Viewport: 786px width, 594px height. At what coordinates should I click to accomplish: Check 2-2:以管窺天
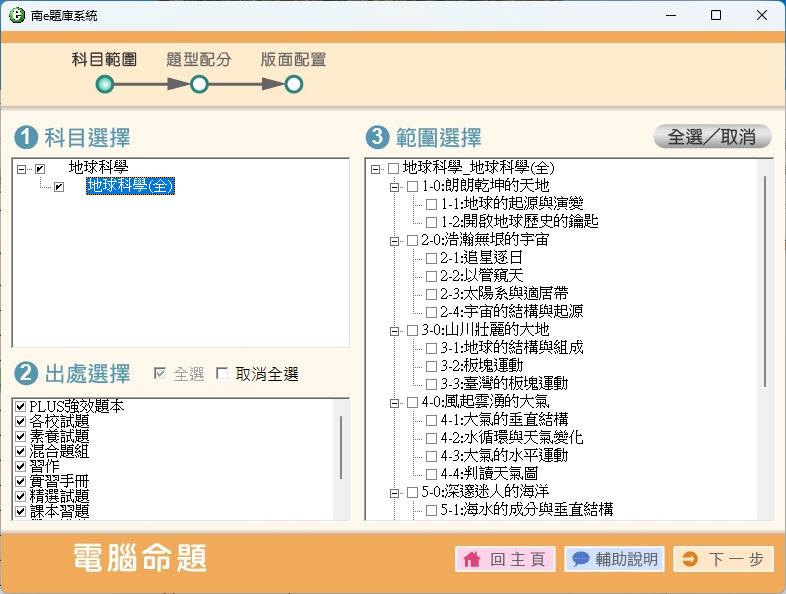431,276
